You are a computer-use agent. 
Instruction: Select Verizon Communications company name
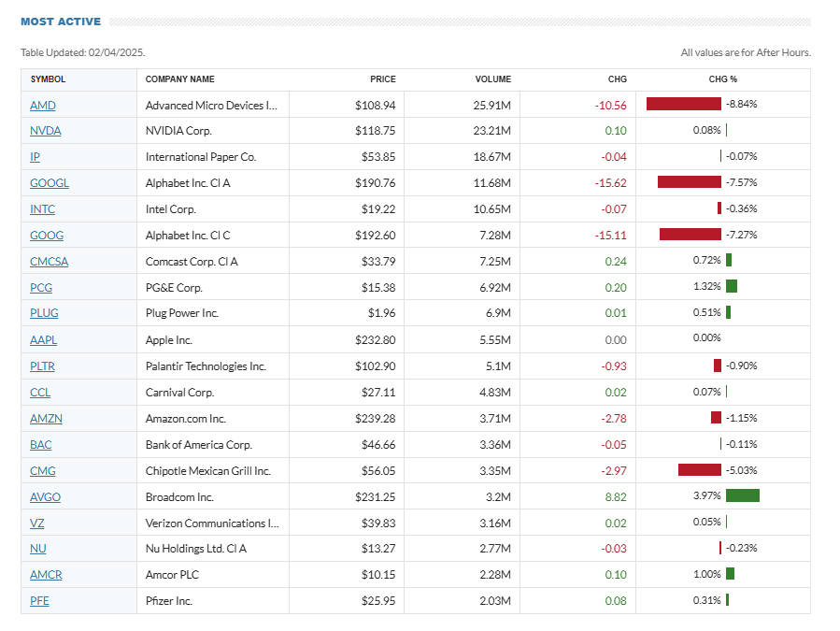click(x=212, y=523)
